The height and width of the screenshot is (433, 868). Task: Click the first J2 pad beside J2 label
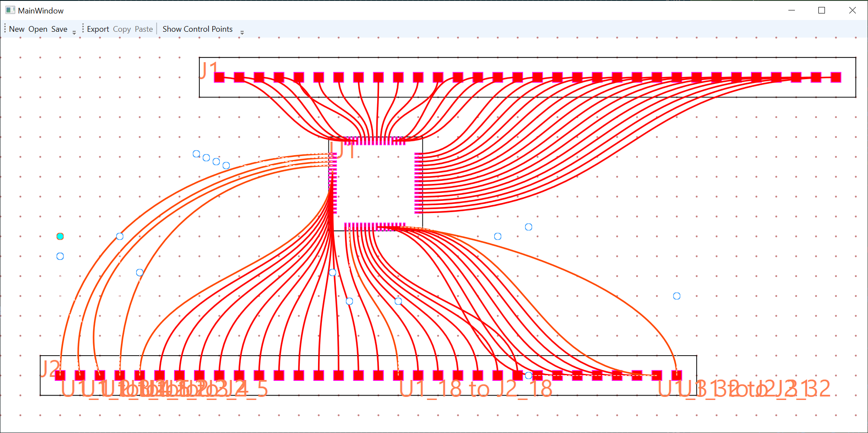tap(60, 375)
